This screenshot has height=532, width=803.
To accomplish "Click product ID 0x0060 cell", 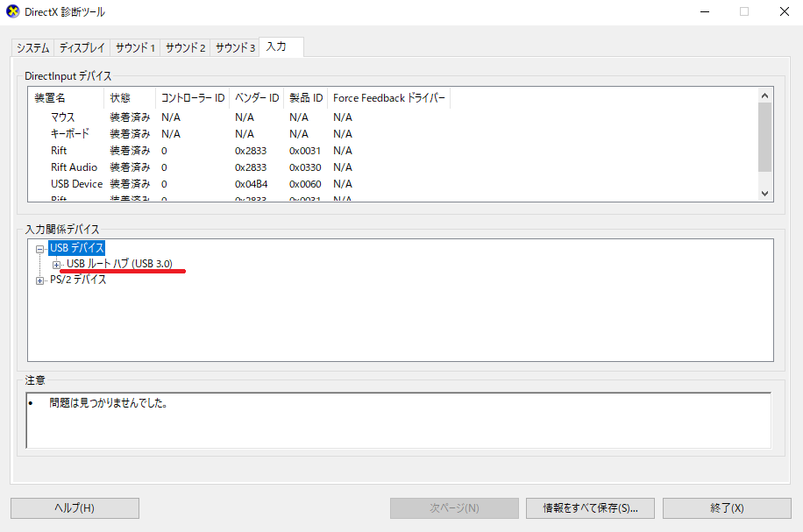I will pyautogui.click(x=305, y=184).
